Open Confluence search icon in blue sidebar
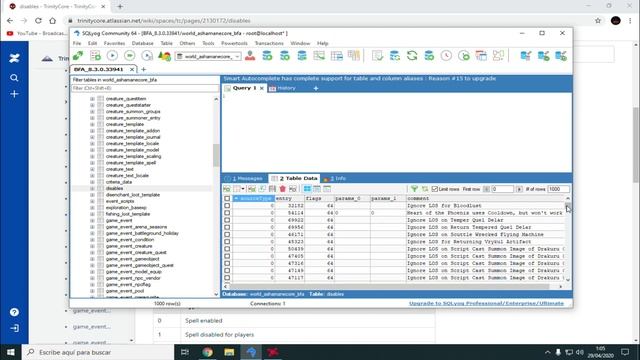This screenshot has height=360, width=640. click(x=14, y=78)
